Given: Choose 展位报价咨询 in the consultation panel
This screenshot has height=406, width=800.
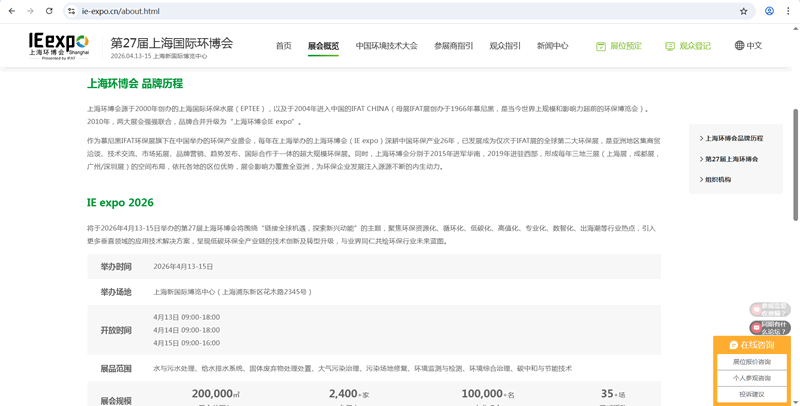Looking at the screenshot, I should [752, 362].
